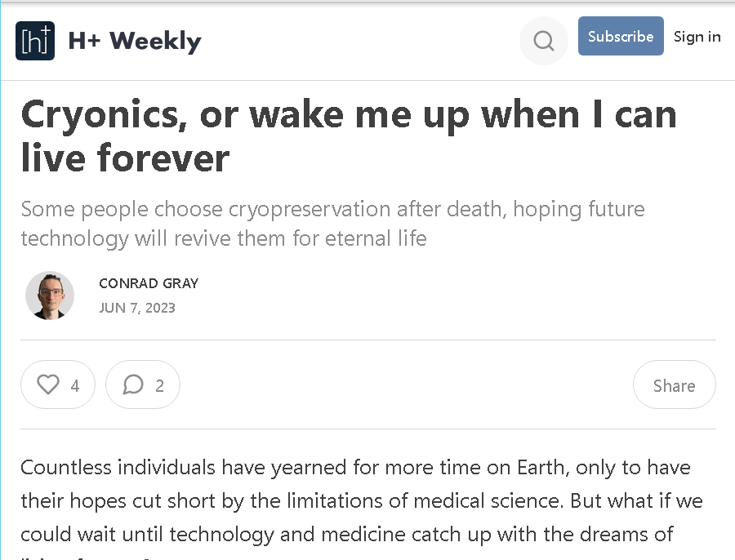
Task: Like the post with the heart icon
Action: pos(48,384)
